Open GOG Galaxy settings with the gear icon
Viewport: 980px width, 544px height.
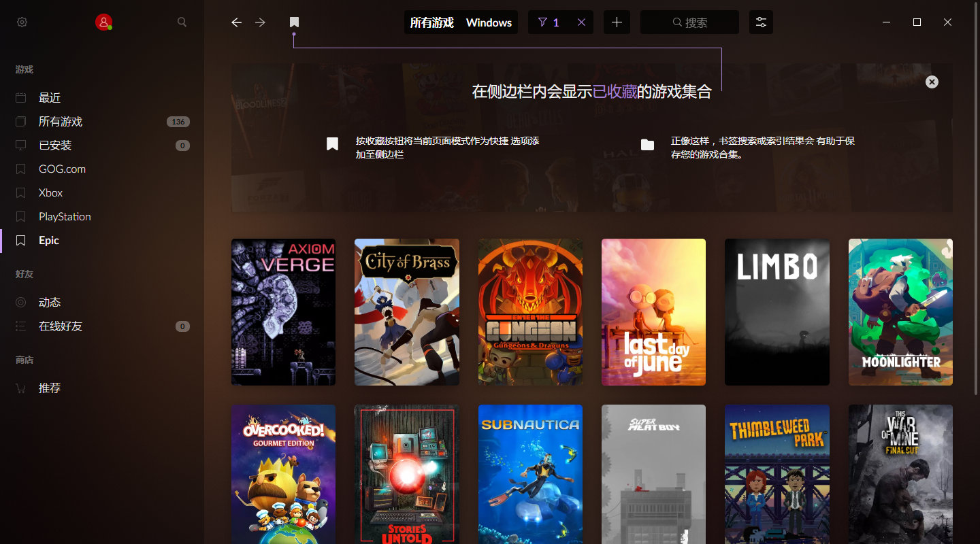pyautogui.click(x=22, y=22)
